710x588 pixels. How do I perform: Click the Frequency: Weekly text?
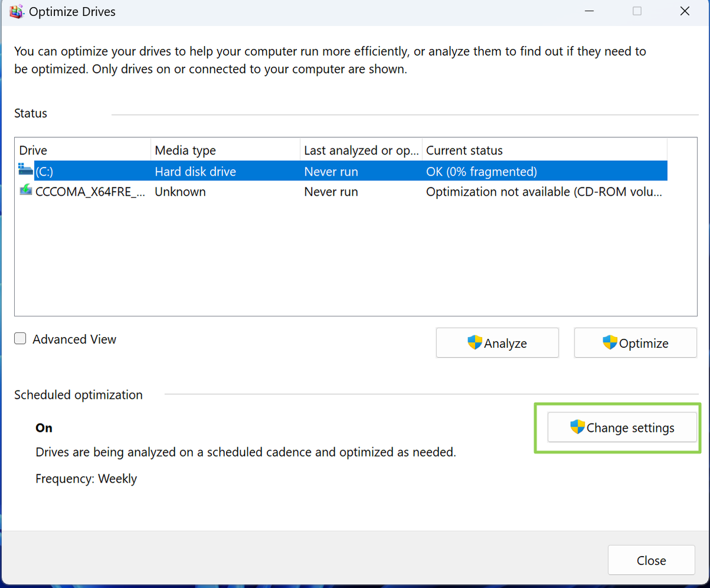click(x=86, y=479)
